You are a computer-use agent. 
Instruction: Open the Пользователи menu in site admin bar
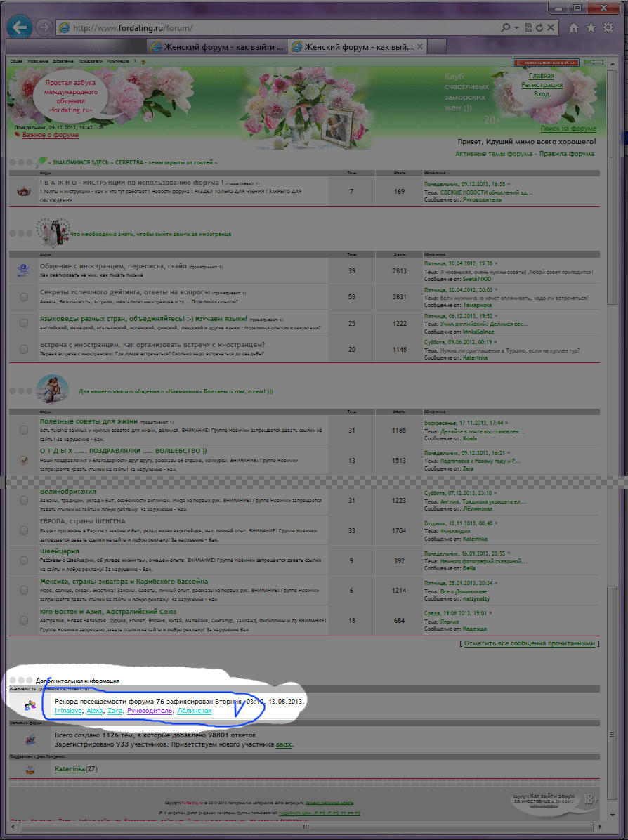click(91, 62)
